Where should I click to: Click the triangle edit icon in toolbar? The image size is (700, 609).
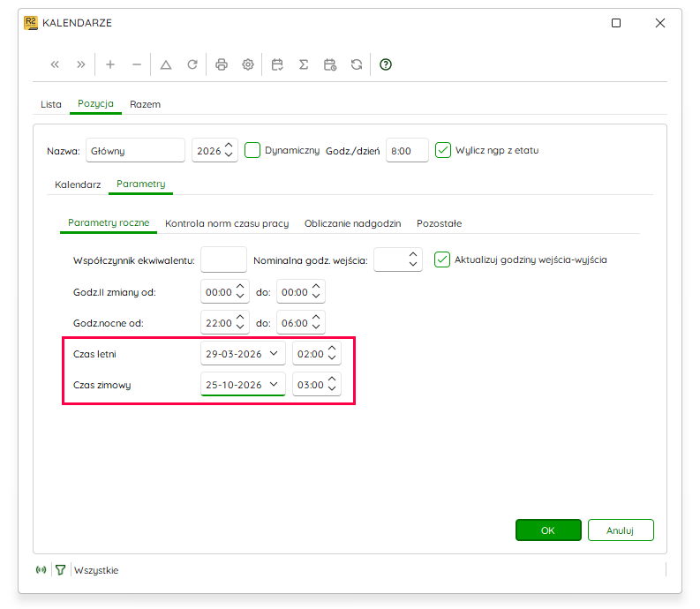pos(166,64)
